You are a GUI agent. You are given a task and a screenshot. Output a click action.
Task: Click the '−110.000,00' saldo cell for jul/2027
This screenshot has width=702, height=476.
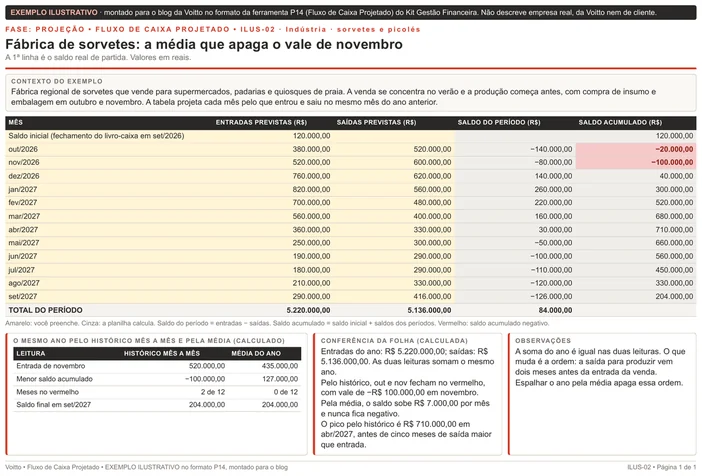pos(551,270)
